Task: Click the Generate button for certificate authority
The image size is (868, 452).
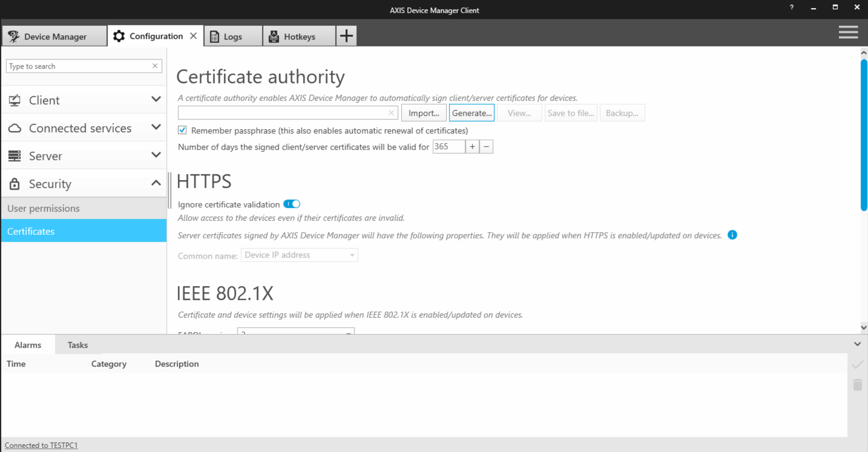Action: [471, 113]
